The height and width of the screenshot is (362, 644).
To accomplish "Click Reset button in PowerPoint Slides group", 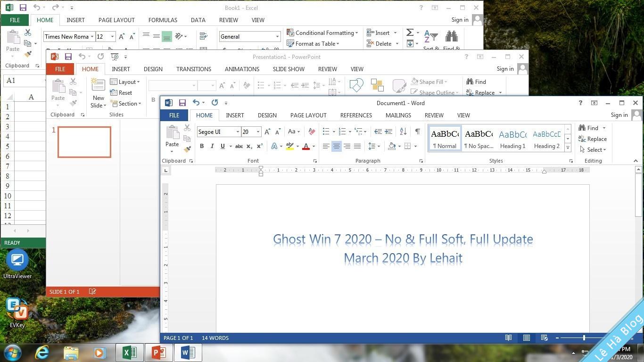I will click(x=121, y=93).
